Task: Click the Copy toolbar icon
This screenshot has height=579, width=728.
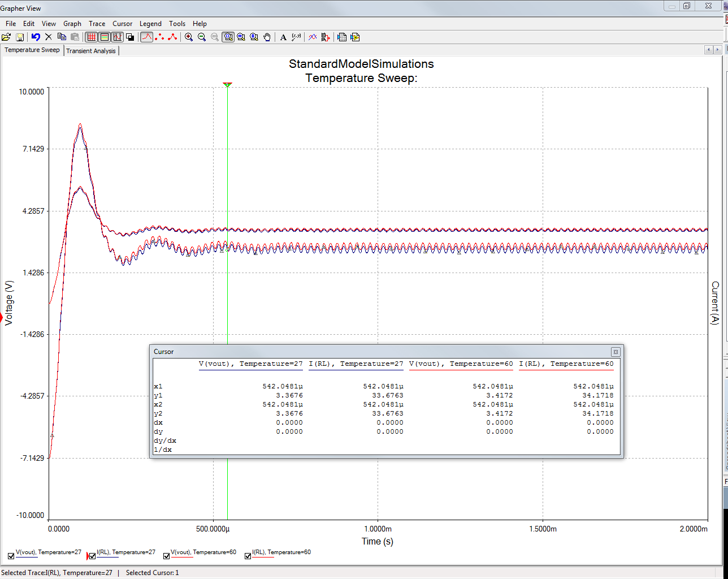Action: 62,37
